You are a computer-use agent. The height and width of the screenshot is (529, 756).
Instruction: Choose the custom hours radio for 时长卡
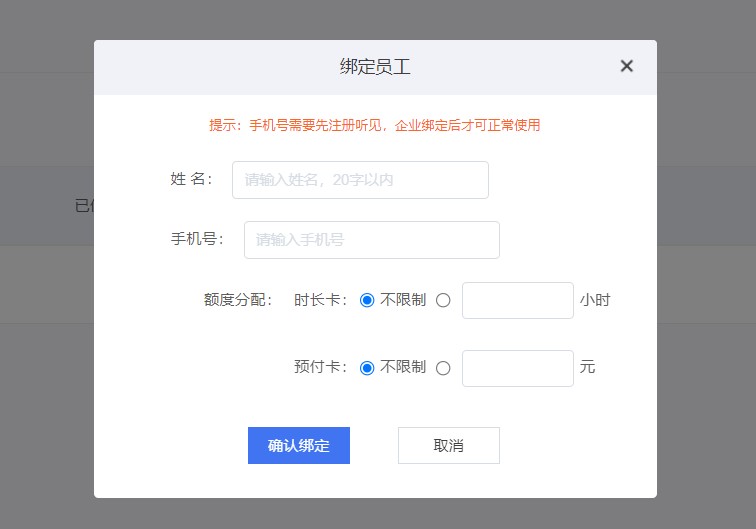443,300
